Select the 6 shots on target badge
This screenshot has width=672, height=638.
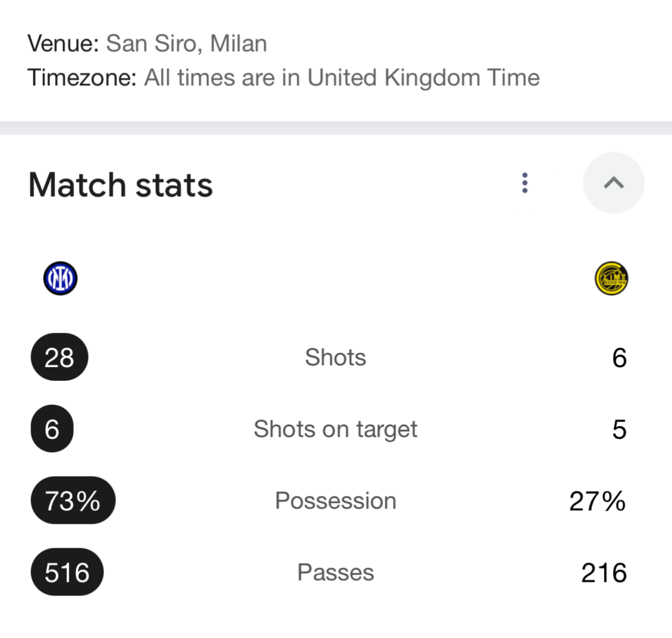pos(52,428)
